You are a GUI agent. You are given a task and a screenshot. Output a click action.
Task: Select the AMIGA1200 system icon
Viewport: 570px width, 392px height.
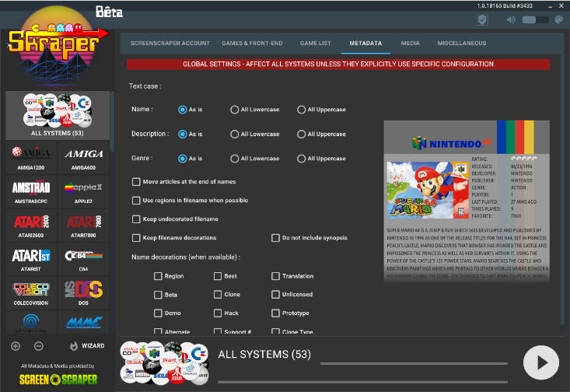tap(31, 157)
